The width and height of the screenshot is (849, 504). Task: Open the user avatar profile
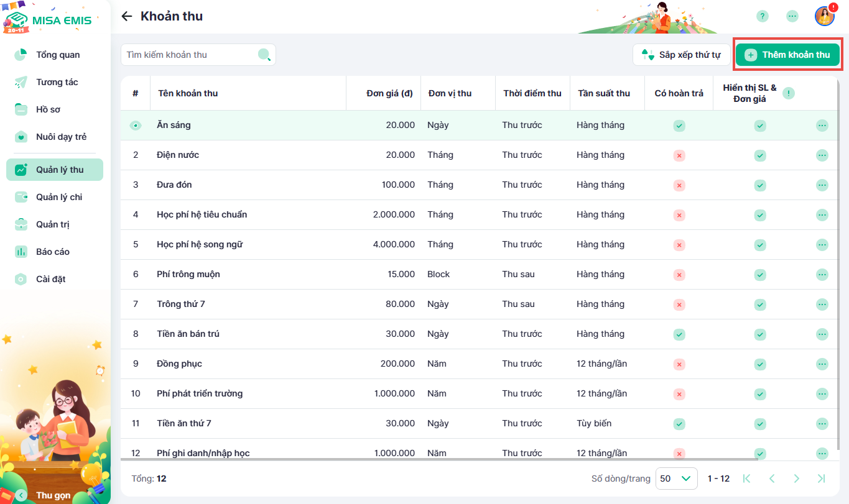824,16
